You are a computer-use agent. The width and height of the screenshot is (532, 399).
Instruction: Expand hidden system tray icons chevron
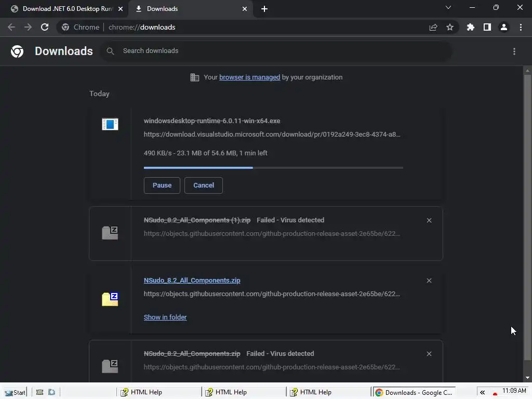click(x=482, y=393)
